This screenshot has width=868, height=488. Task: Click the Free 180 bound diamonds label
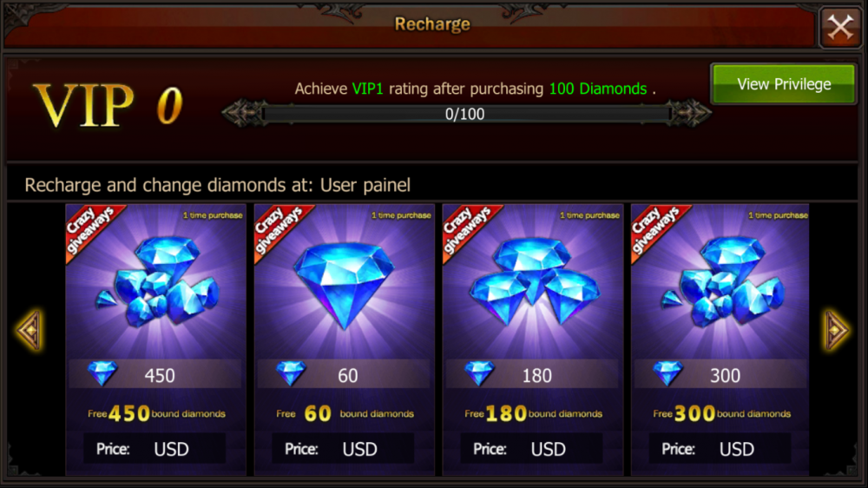[x=533, y=413]
